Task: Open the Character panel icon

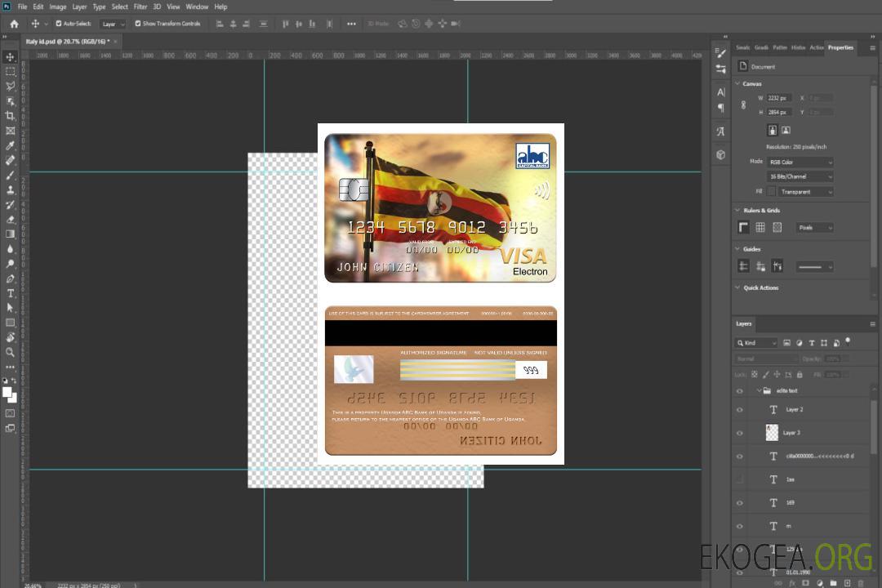Action: 721,92
